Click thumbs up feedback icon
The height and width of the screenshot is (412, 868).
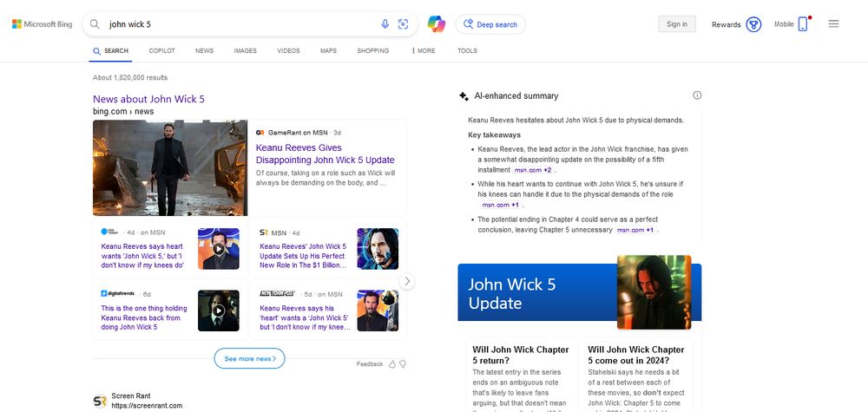pos(392,364)
